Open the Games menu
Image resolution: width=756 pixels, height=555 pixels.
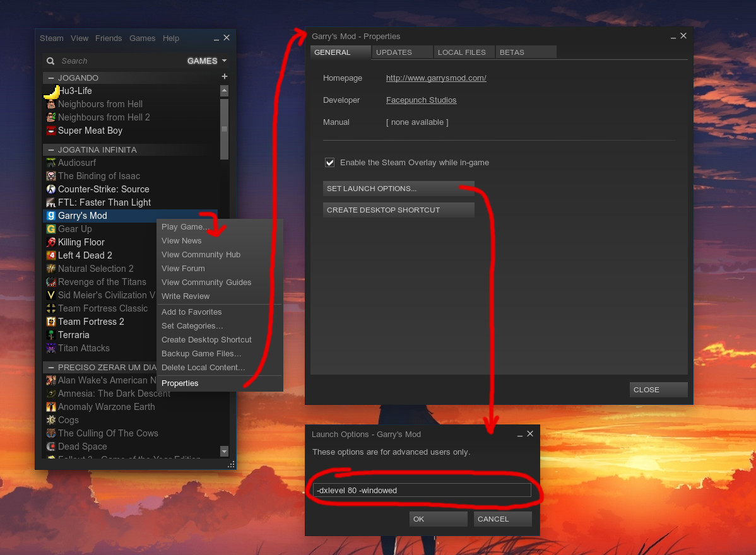point(142,38)
